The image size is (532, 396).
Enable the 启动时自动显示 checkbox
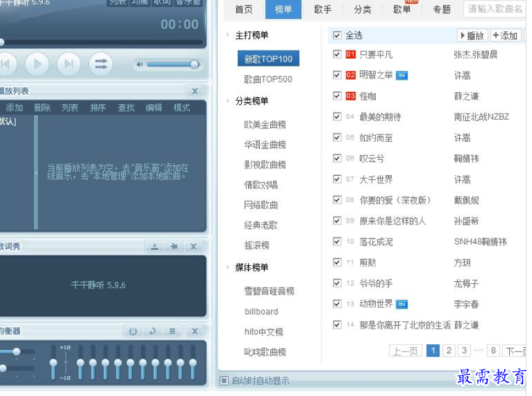tap(224, 381)
